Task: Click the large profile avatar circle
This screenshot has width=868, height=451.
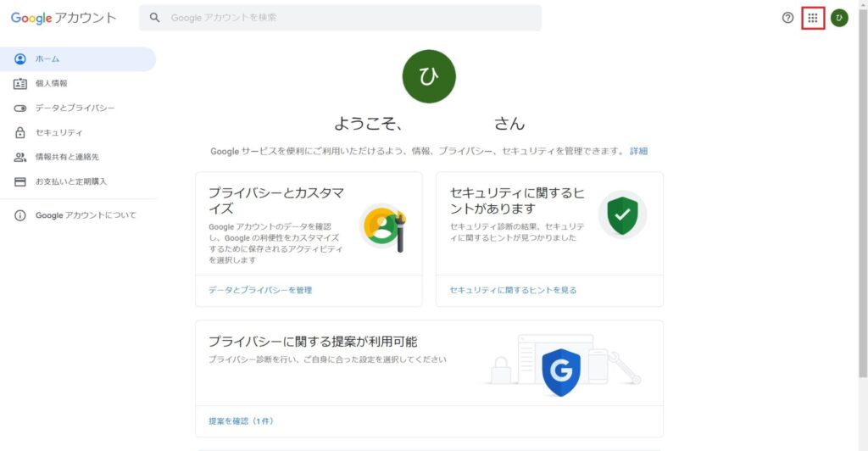Action: point(429,76)
